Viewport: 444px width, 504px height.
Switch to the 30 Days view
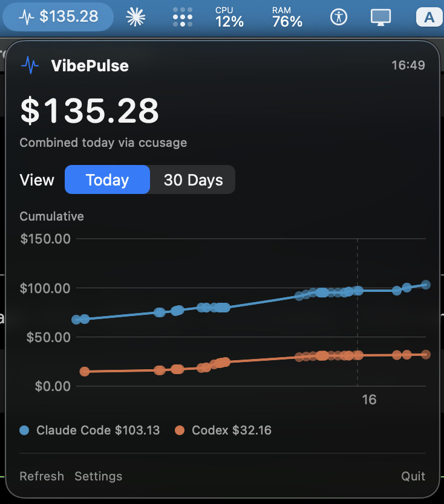pos(193,179)
